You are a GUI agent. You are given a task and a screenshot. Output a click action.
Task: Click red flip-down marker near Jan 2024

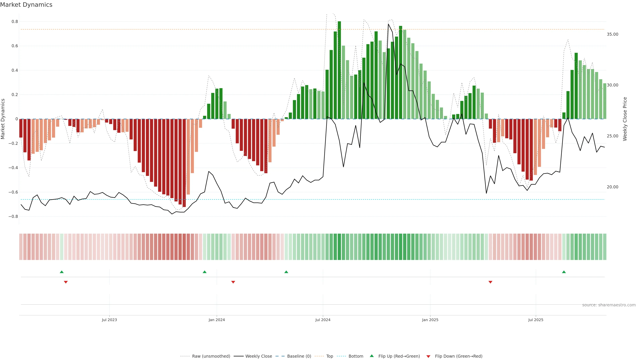coord(233,282)
